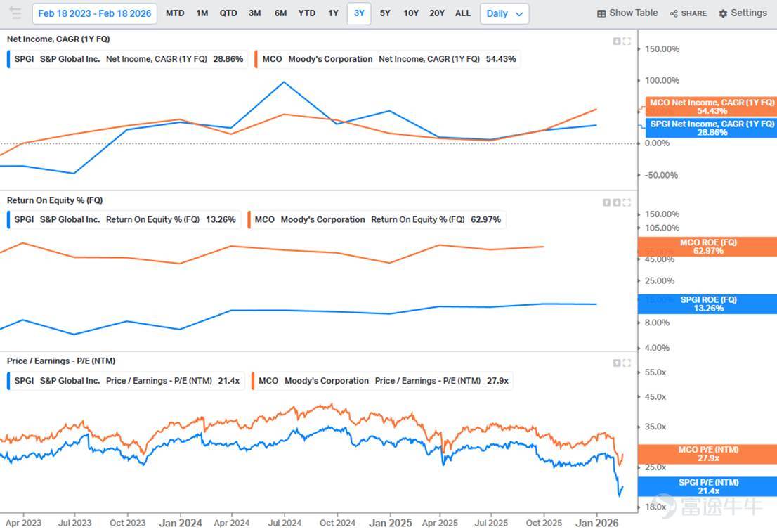This screenshot has width=777, height=532.
Task: Click the Oct 2024 x-axis label
Action: [337, 523]
